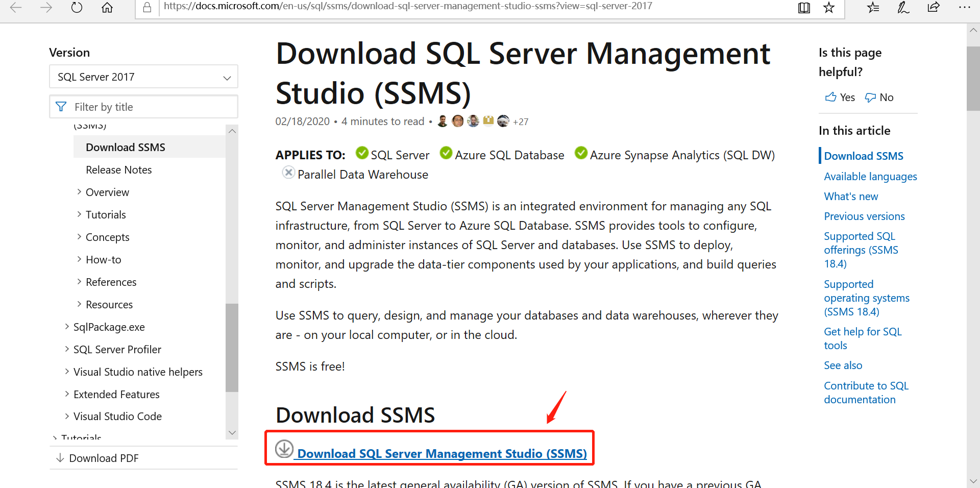The height and width of the screenshot is (488, 980).
Task: Click the browser address bar URL
Action: click(408, 6)
